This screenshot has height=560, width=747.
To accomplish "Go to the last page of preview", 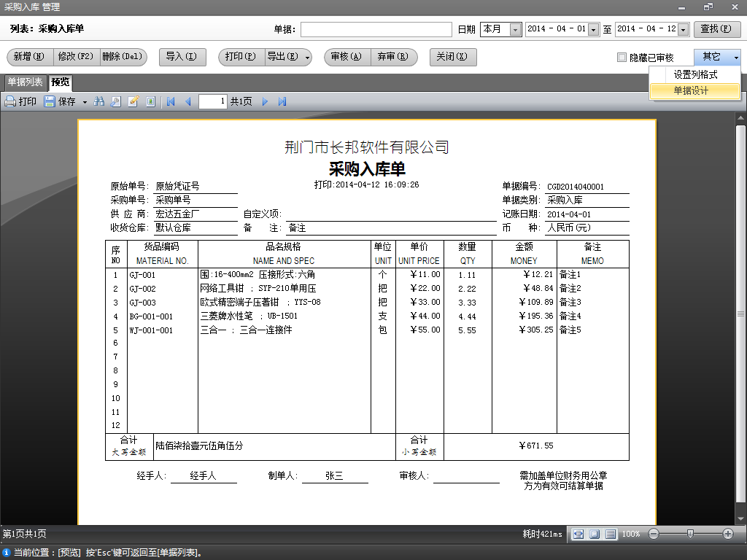I will 282,102.
